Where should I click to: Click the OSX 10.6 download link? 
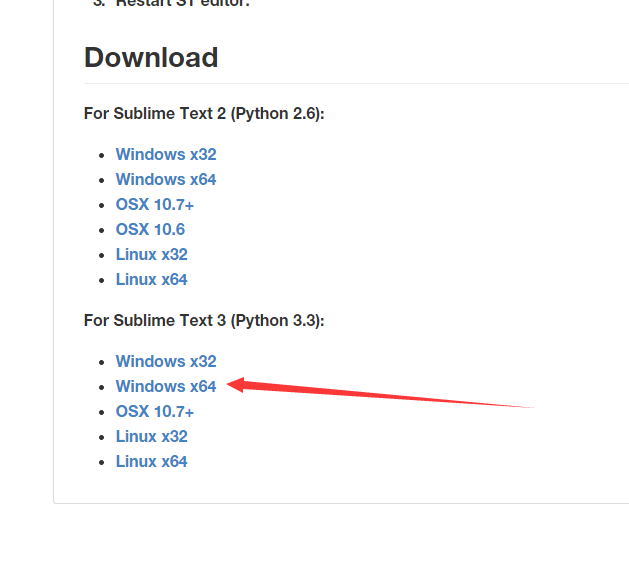coord(150,230)
